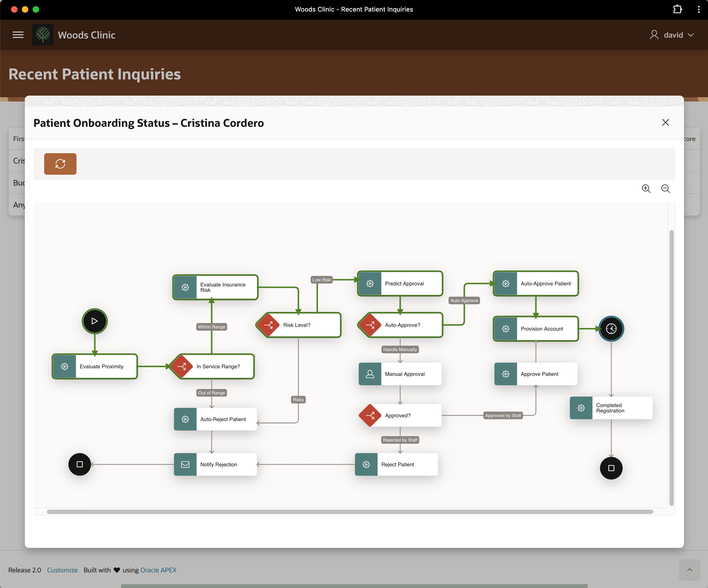
Task: Click the Risky connection label
Action: [298, 399]
